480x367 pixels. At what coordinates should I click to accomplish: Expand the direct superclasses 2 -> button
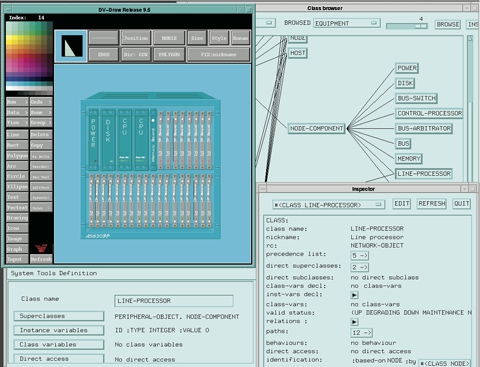[359, 267]
